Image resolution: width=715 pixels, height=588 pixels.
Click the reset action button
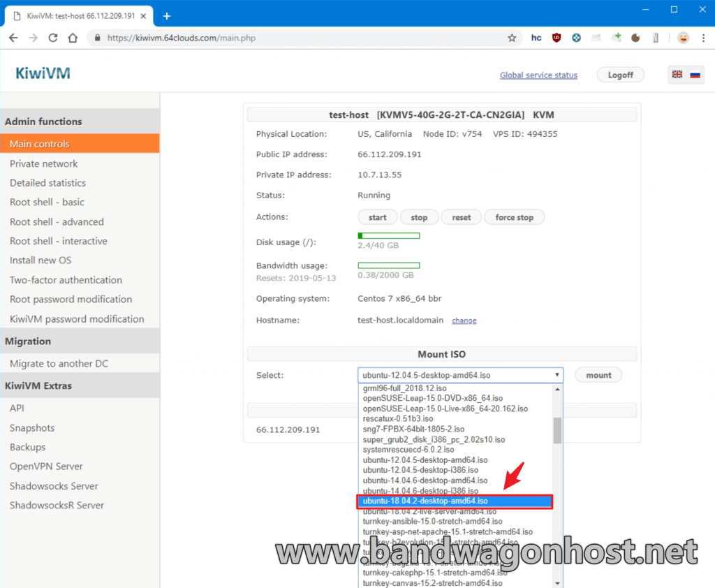pyautogui.click(x=462, y=218)
